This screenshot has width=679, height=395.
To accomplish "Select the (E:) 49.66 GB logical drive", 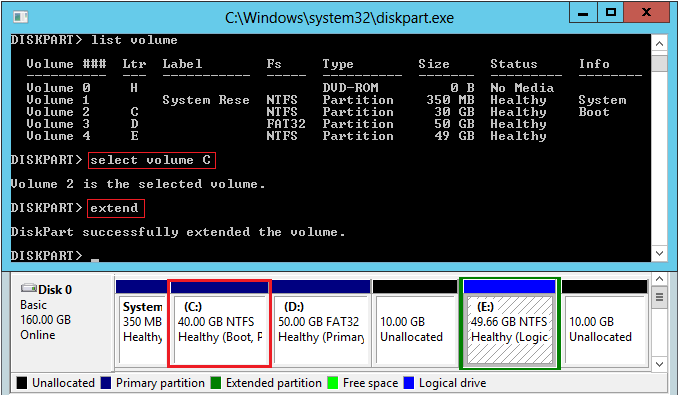I will 510,323.
